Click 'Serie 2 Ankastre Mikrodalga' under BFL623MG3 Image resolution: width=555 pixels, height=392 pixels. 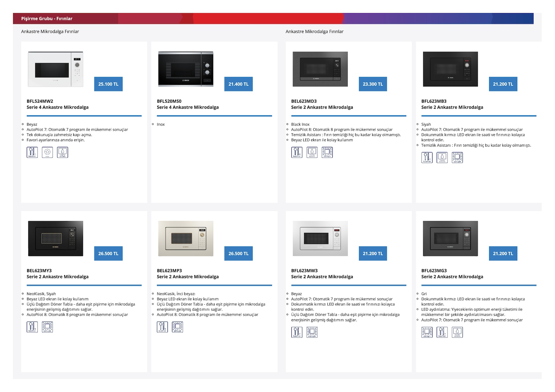tap(452, 277)
